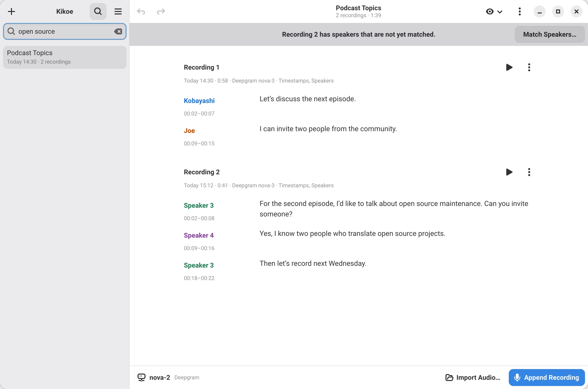Click Append Recording button

547,378
